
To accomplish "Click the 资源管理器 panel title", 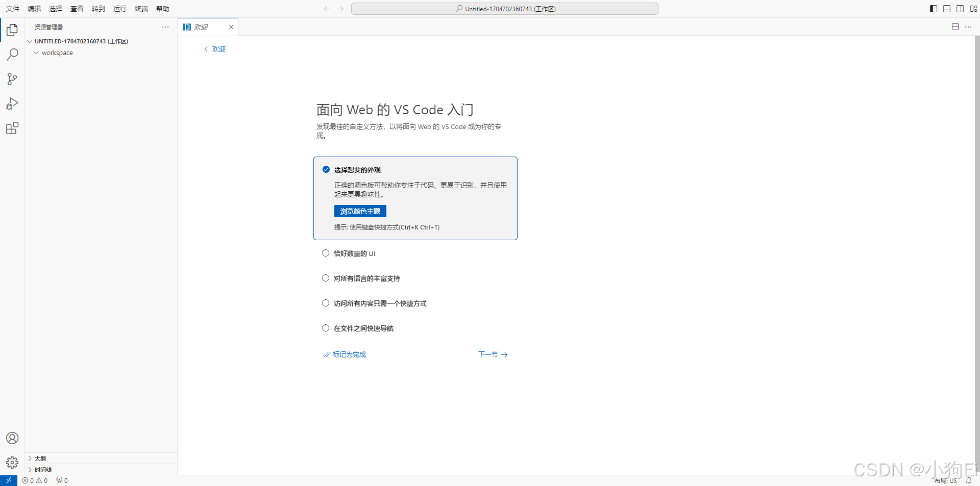I will (49, 27).
